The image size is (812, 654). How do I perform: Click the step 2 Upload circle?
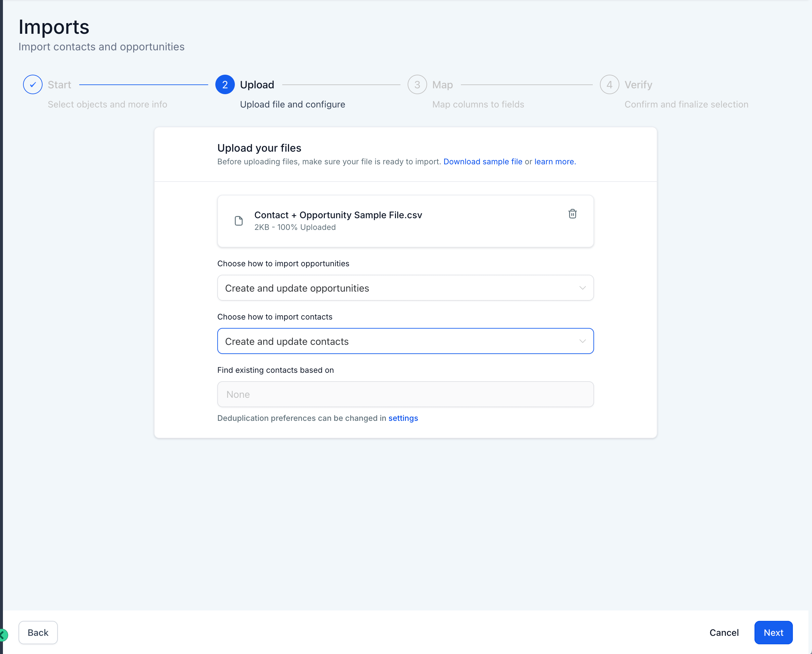point(225,84)
